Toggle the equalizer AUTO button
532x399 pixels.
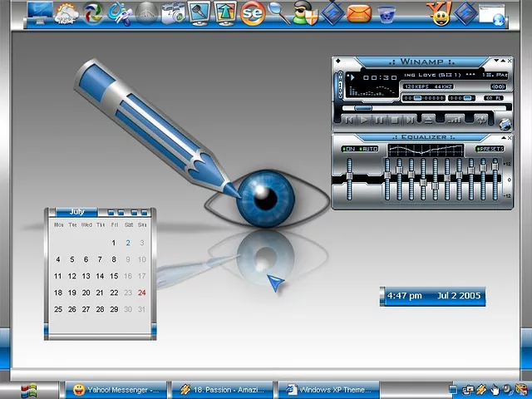(x=368, y=149)
